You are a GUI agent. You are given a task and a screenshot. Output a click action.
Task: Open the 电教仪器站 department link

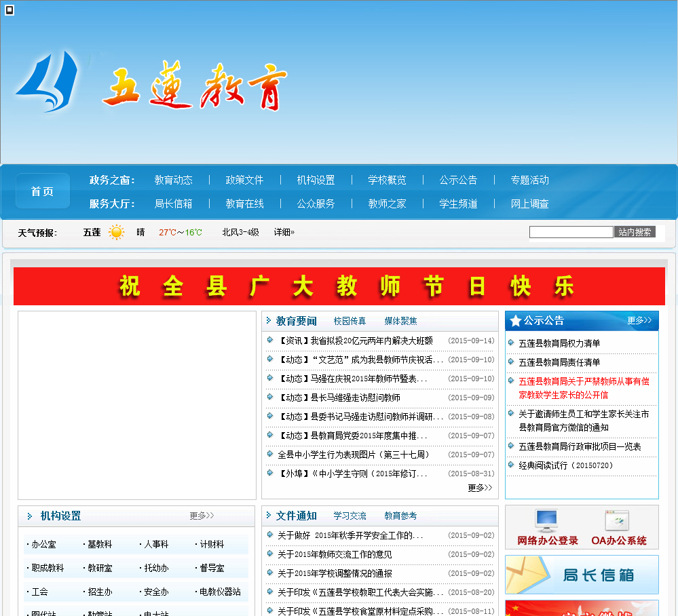click(x=220, y=592)
